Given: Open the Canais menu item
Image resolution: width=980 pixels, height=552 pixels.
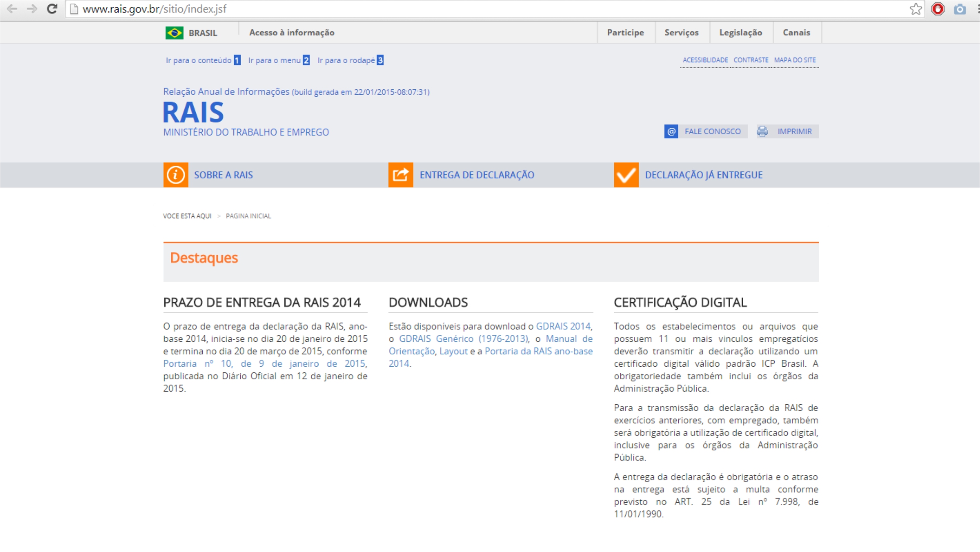Looking at the screenshot, I should [x=796, y=33].
